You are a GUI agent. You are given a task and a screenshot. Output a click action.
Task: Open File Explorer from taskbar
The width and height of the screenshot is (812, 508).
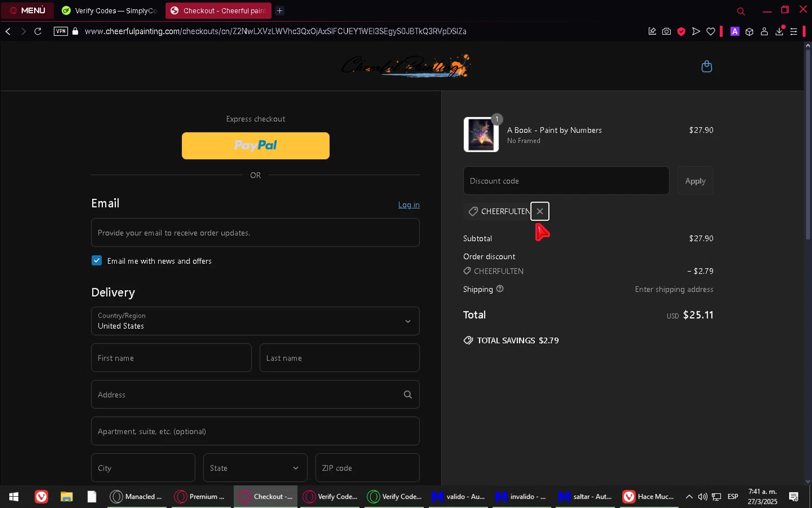tap(66, 497)
